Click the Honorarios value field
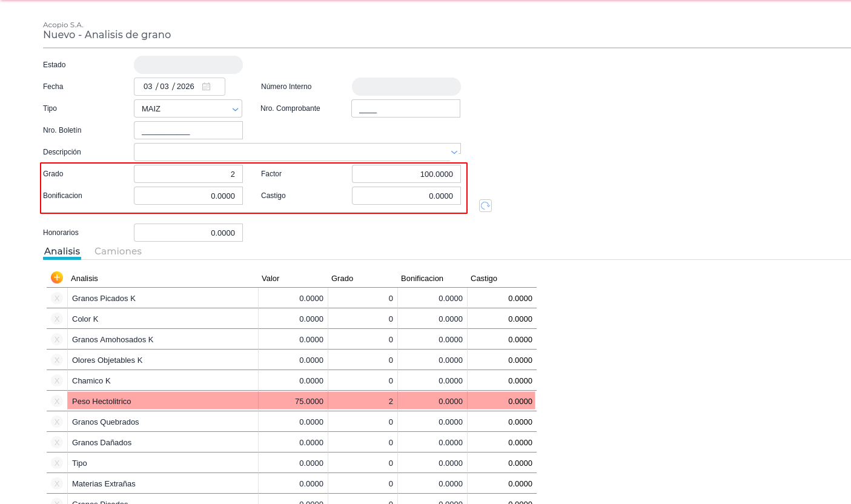The image size is (851, 504). tap(188, 233)
